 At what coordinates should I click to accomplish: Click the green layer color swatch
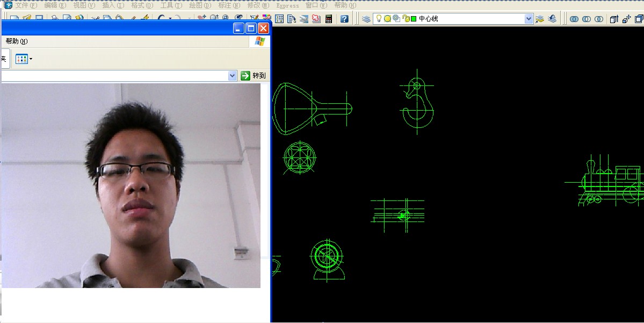pos(414,19)
